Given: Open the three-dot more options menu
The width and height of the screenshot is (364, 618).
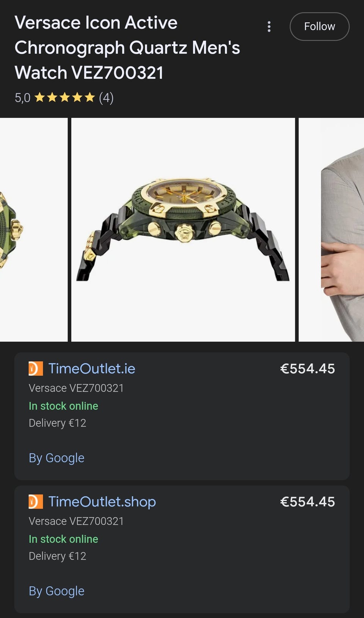Looking at the screenshot, I should (x=269, y=27).
